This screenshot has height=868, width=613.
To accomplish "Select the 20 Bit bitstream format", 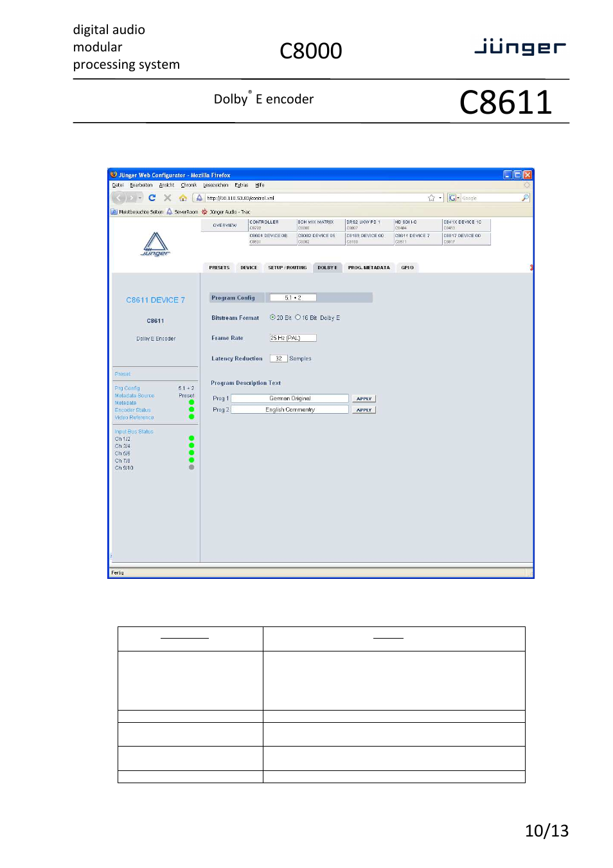I will point(272,317).
